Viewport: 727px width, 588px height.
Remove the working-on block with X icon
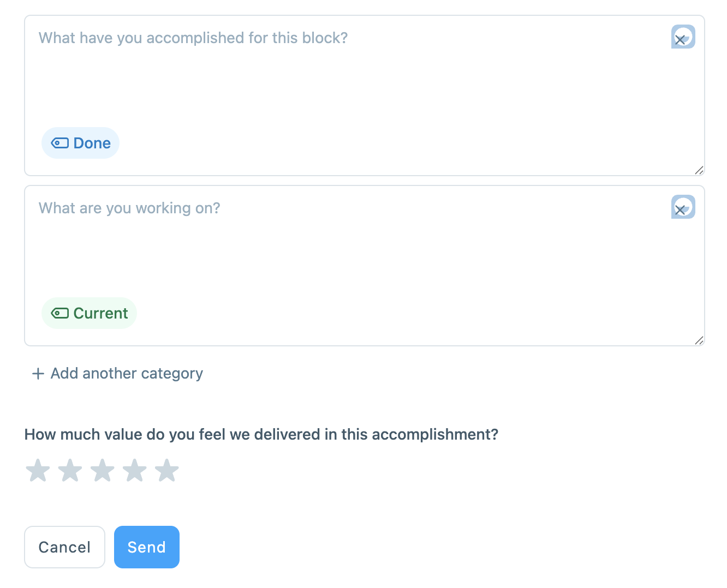(x=680, y=210)
